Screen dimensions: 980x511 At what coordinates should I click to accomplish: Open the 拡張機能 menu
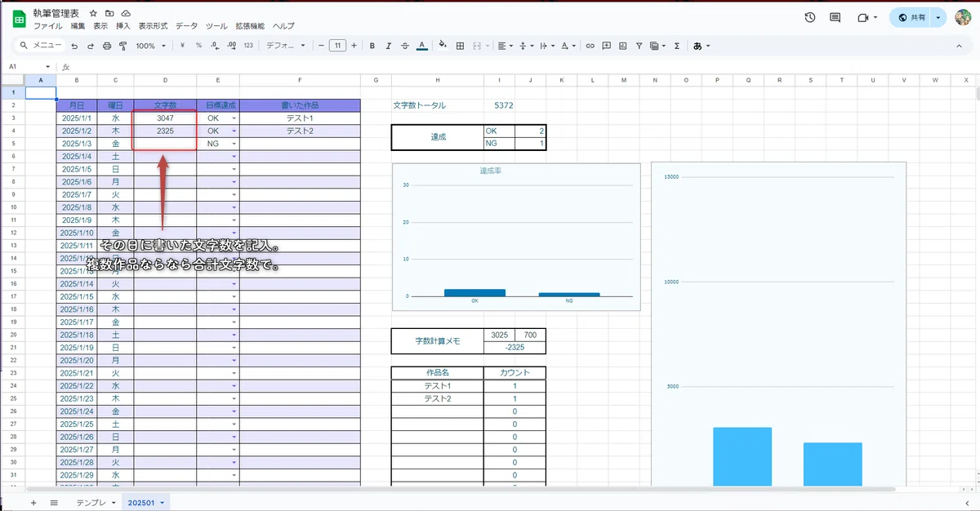(x=249, y=26)
